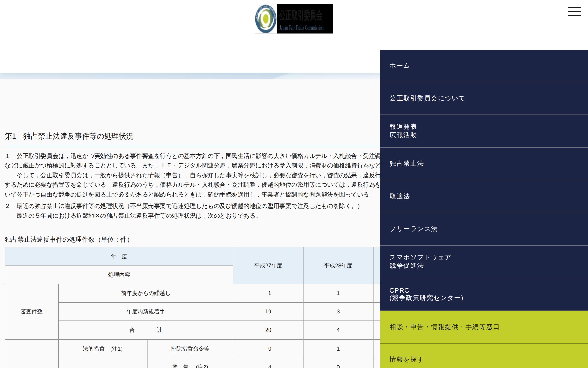Image resolution: width=588 pixels, height=368 pixels.
Task: Select スマホソフトウェア競争促進法
Action: (420, 262)
